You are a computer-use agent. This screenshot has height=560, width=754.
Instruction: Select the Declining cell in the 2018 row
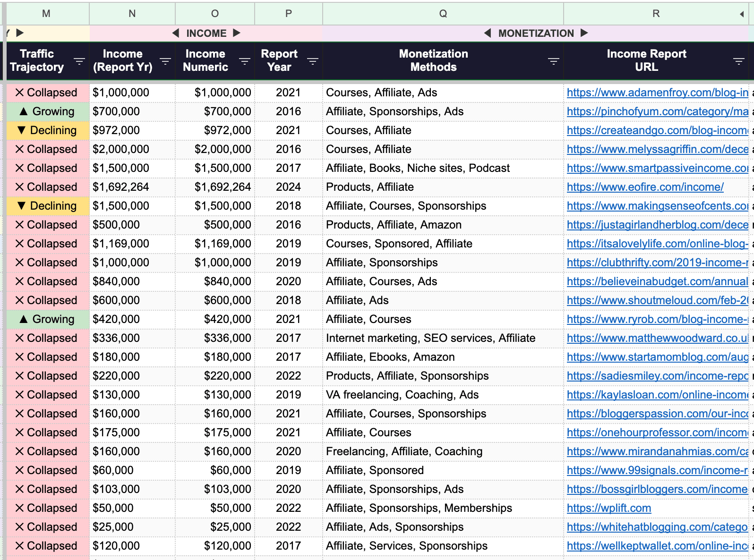(x=48, y=206)
